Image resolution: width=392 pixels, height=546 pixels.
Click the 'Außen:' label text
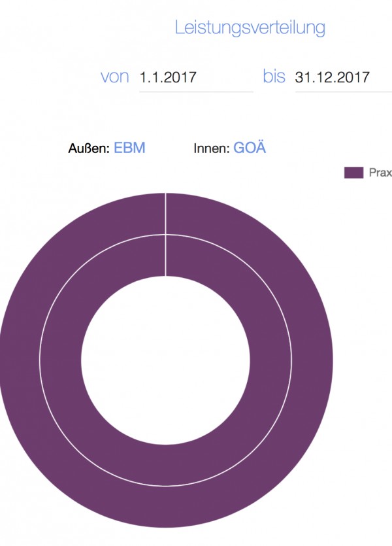(89, 148)
